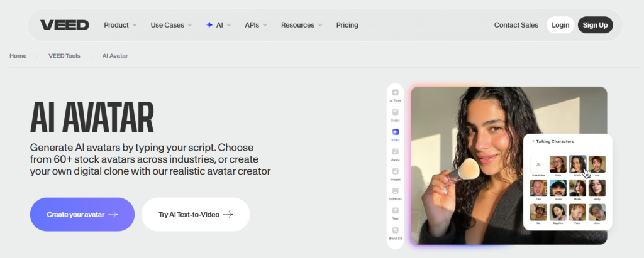This screenshot has width=644, height=258.
Task: Select the Hope avatar thumbnail
Action: point(558,164)
